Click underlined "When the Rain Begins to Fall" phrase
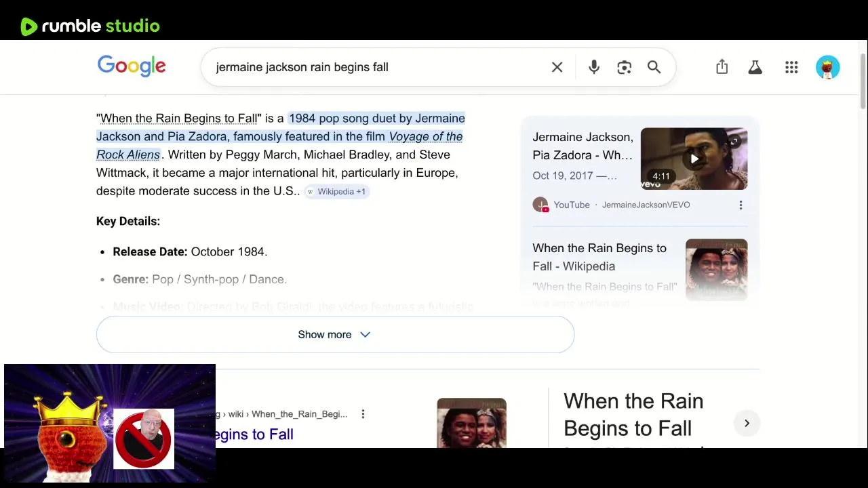The width and height of the screenshot is (868, 488). coord(179,118)
